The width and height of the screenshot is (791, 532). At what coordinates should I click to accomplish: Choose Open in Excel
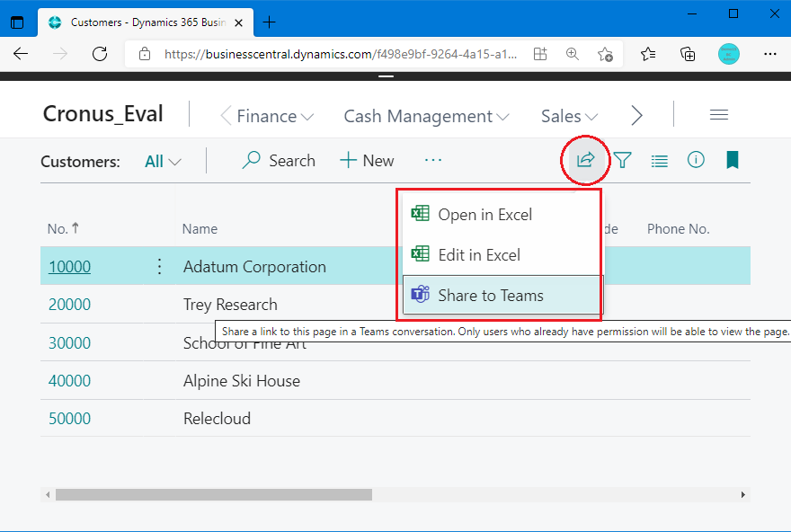[x=502, y=214]
